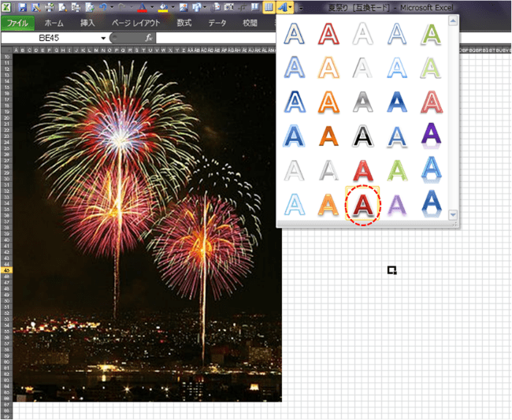Click the Print icon in the toolbar
Screen dimensions: 512x420
(50, 7)
